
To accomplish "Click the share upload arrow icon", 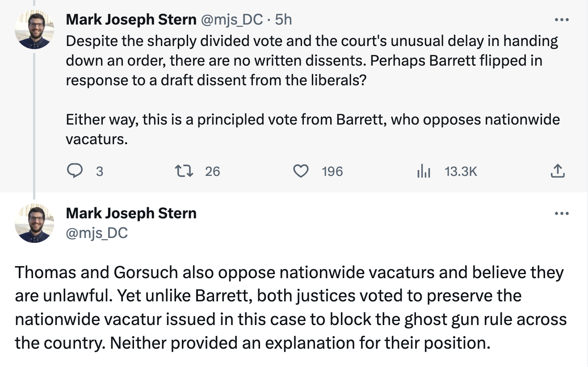I will tap(557, 171).
